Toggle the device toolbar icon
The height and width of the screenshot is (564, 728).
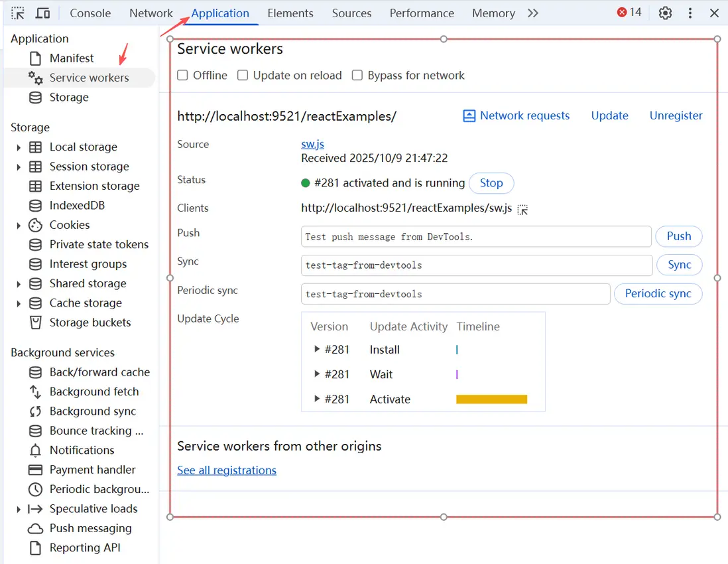click(42, 13)
